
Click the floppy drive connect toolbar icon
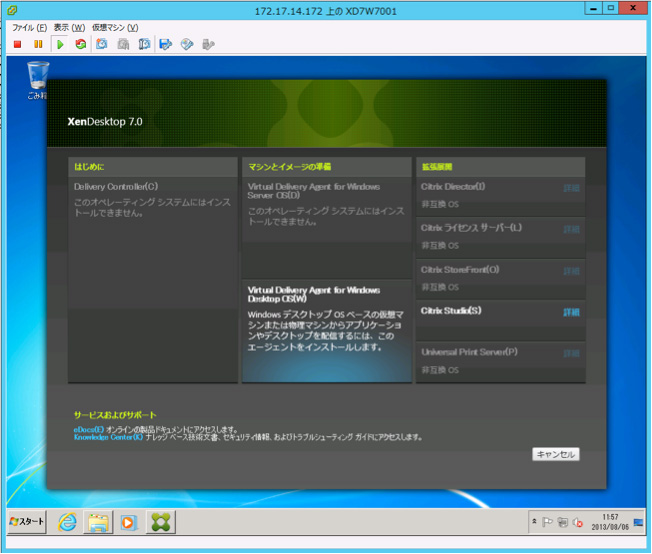(165, 44)
